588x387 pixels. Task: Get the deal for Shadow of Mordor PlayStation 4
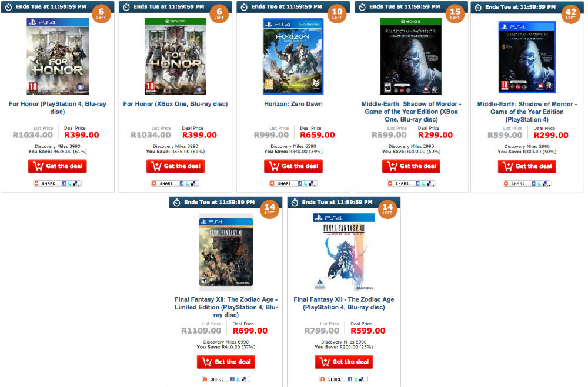click(x=527, y=166)
